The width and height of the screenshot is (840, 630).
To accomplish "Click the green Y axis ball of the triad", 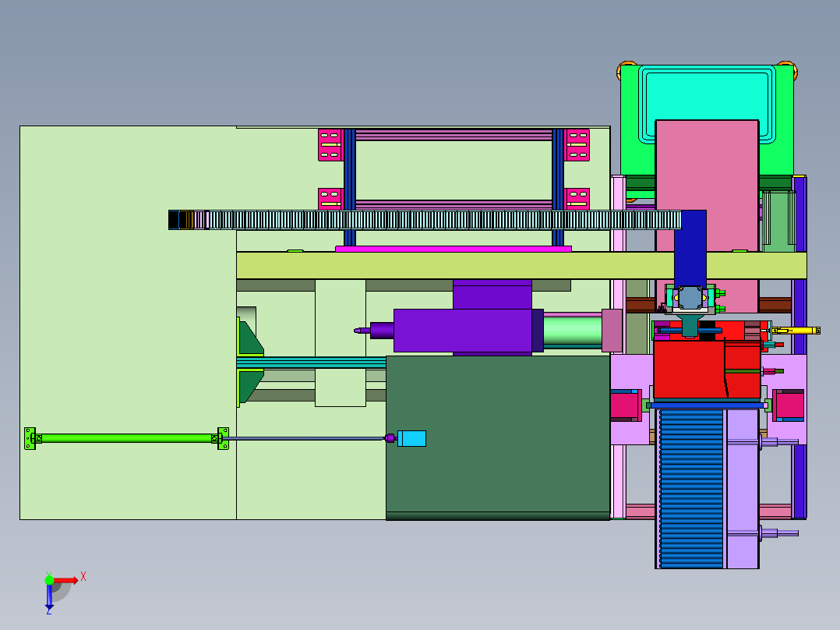I will point(49,580).
